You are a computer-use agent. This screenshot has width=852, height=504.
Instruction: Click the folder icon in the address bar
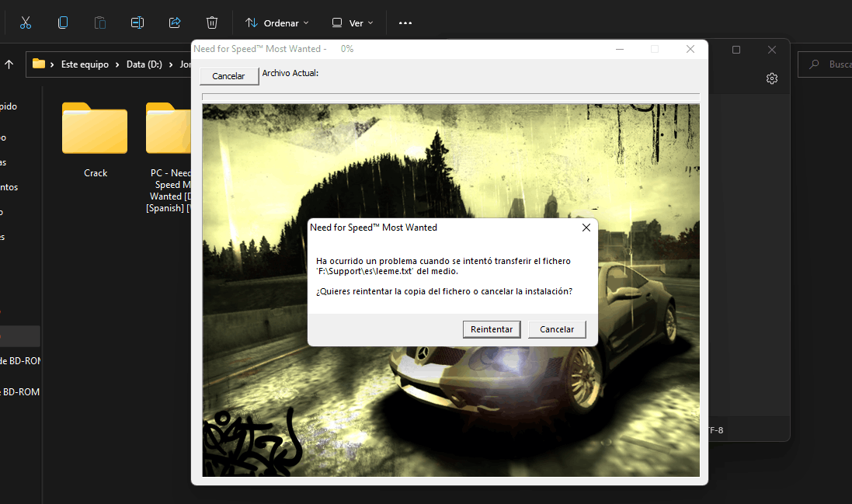tap(39, 64)
